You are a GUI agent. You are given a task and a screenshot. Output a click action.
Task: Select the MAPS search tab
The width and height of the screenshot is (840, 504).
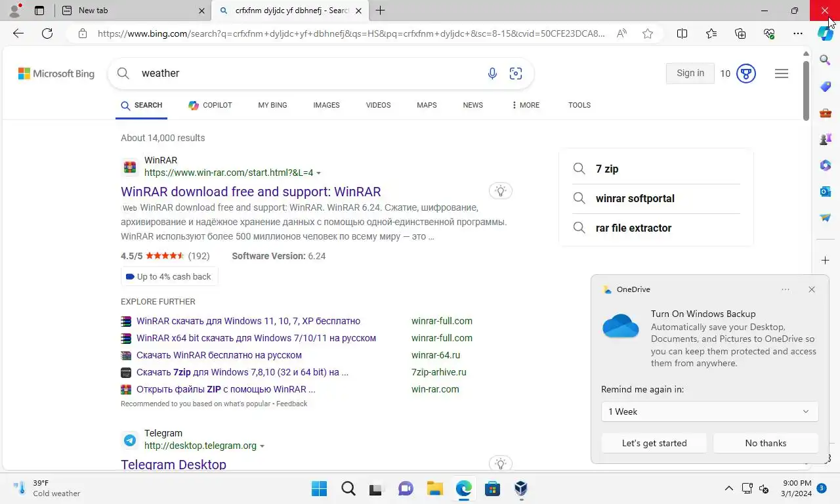pos(427,105)
